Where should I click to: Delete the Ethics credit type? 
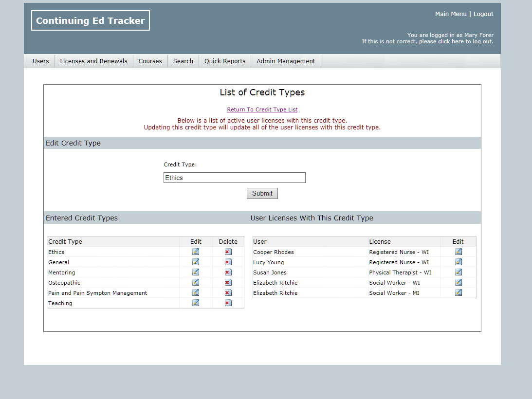click(228, 252)
